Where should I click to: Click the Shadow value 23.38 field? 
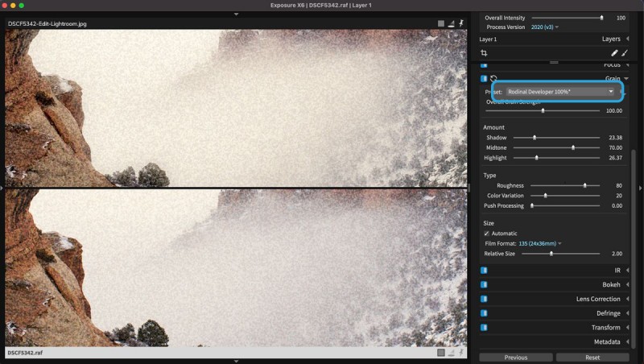click(x=615, y=138)
